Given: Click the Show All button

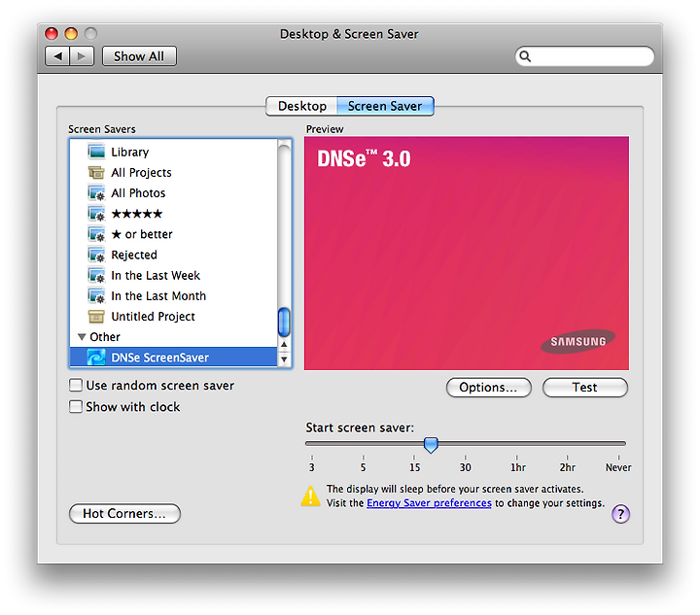Looking at the screenshot, I should point(139,56).
